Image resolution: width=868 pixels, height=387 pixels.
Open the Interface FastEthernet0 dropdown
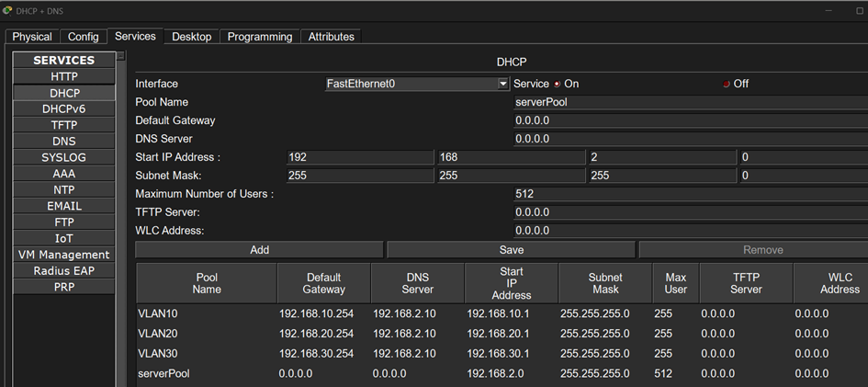417,84
